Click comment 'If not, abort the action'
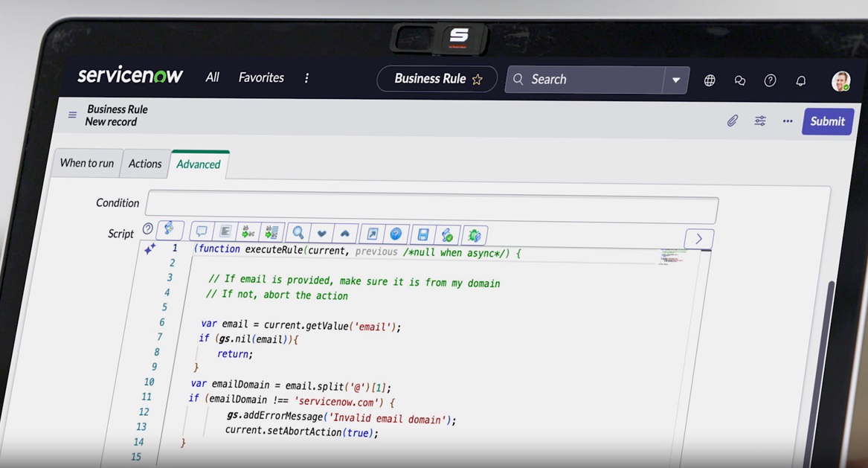The image size is (868, 468). (277, 295)
